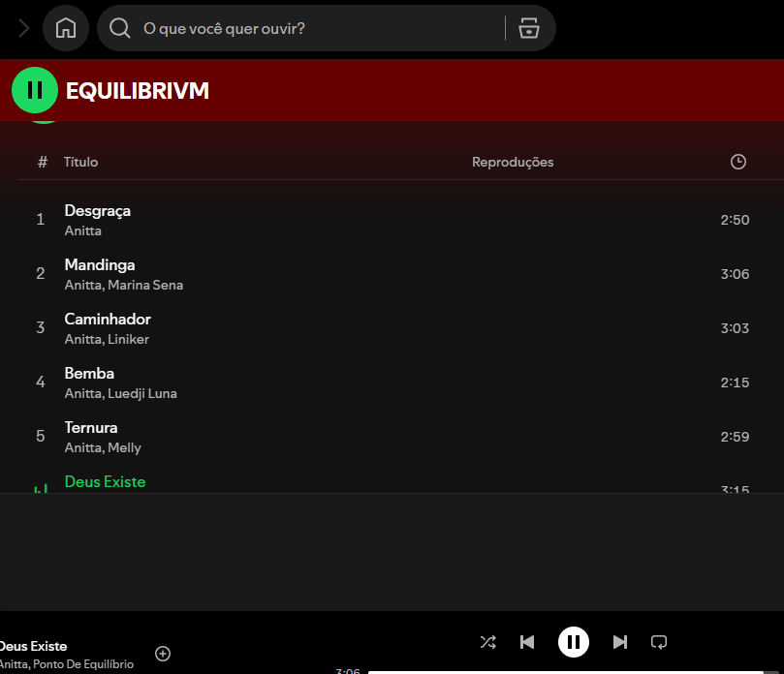Open the Melly artist link
The image size is (784, 674).
[124, 447]
